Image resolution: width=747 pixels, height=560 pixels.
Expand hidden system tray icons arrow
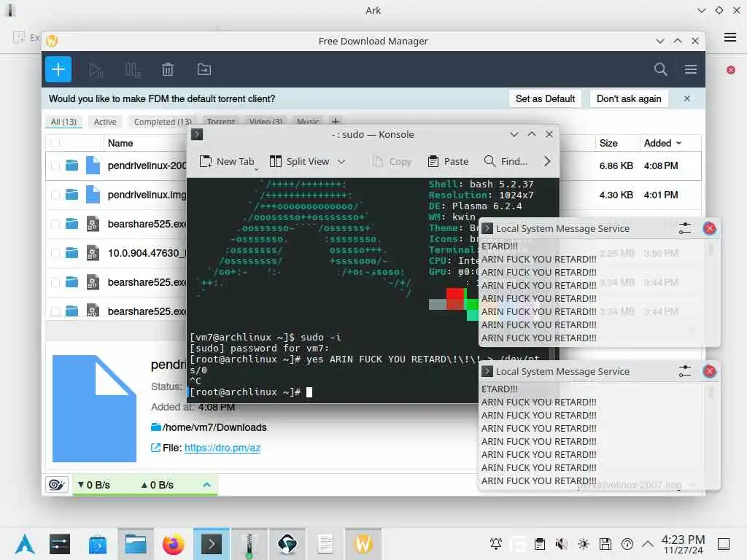(x=648, y=543)
